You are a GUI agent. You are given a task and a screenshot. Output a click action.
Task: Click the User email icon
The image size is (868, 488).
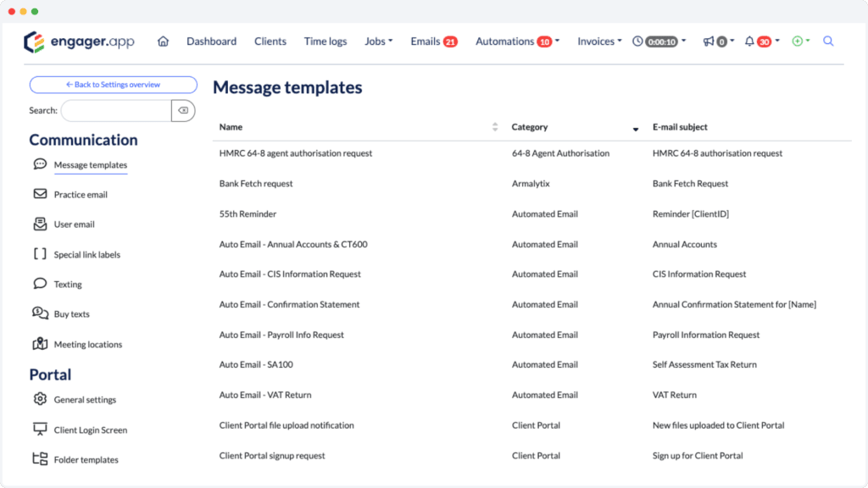click(40, 224)
